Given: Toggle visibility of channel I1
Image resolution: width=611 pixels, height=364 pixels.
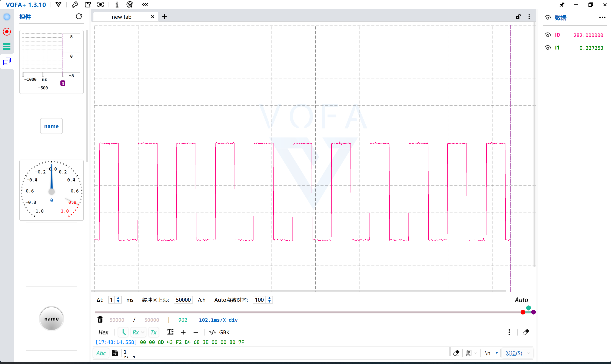Looking at the screenshot, I should point(547,48).
